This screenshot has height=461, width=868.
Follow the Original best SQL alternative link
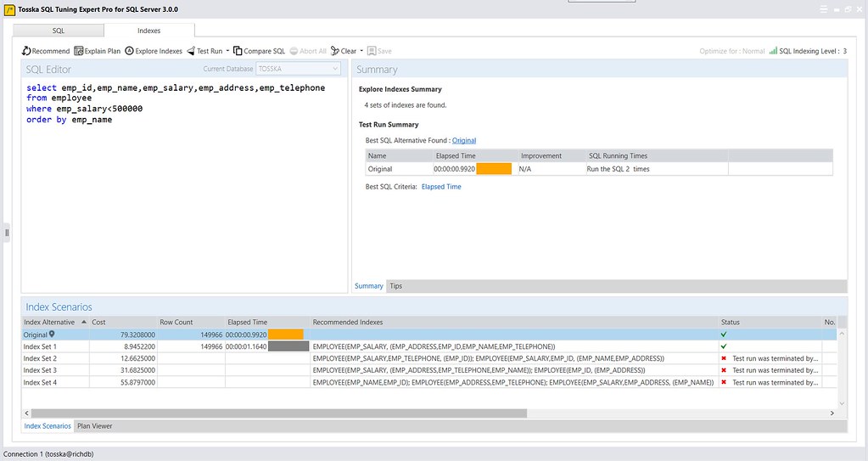pyautogui.click(x=464, y=141)
